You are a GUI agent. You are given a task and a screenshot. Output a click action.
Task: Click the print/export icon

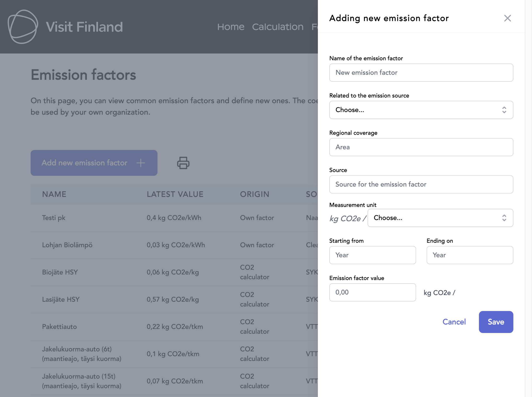183,163
